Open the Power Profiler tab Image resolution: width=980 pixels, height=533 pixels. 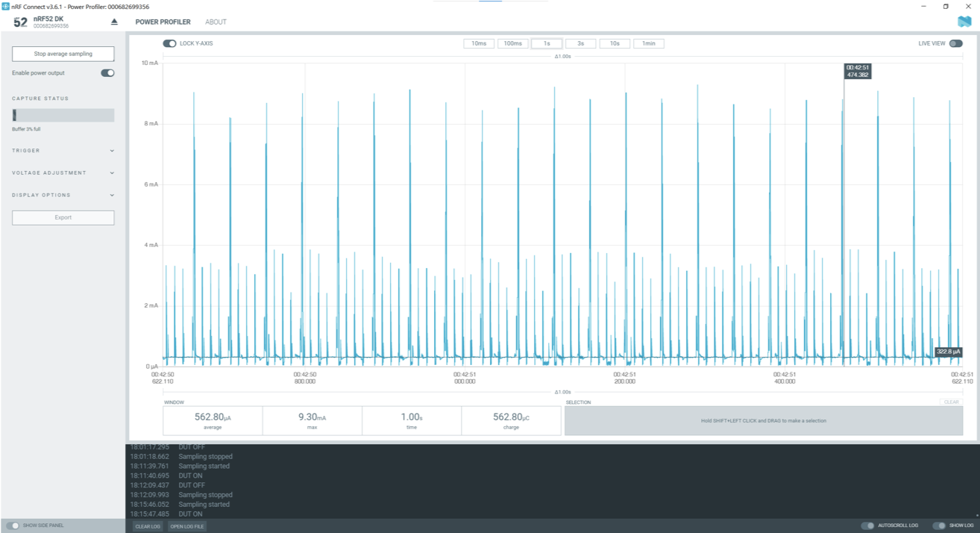(163, 22)
